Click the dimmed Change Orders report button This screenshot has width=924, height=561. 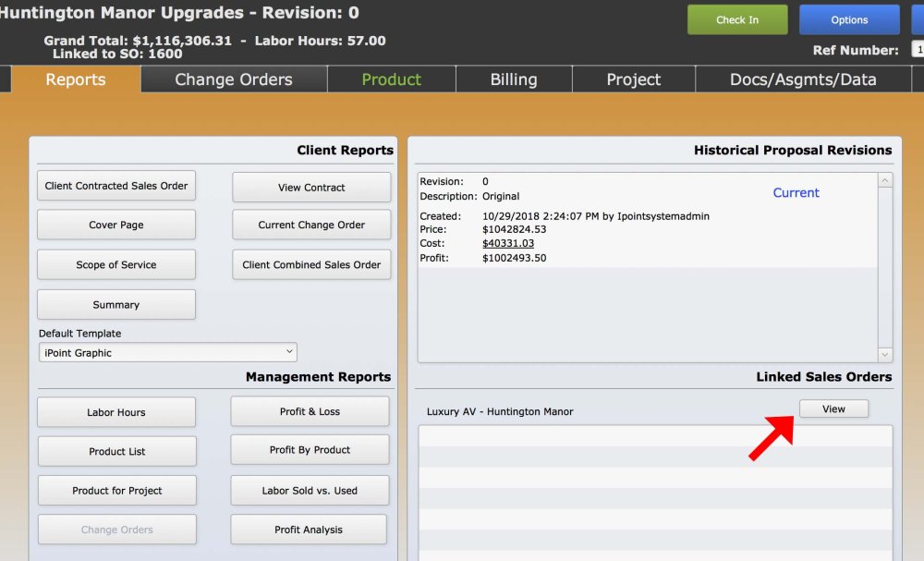click(116, 530)
